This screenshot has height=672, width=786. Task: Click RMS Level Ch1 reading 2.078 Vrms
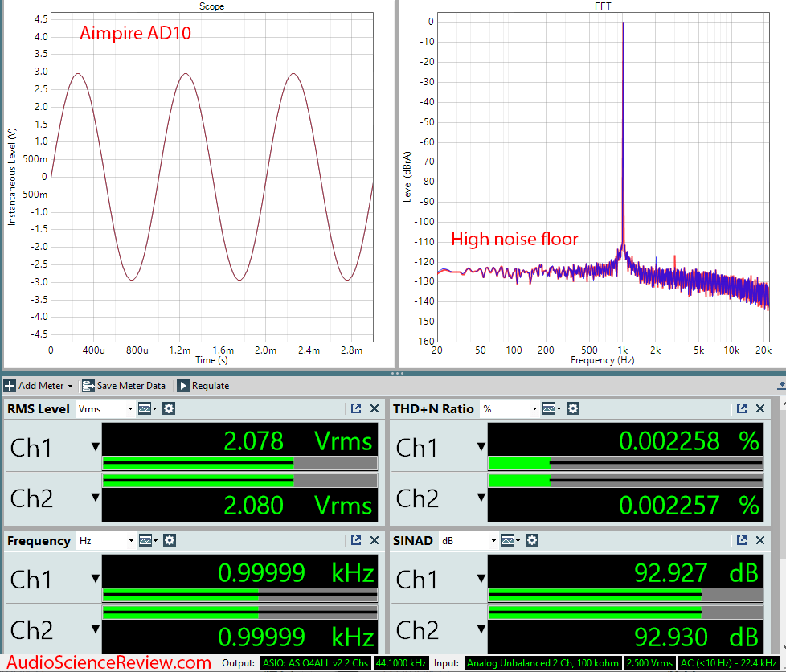(297, 441)
